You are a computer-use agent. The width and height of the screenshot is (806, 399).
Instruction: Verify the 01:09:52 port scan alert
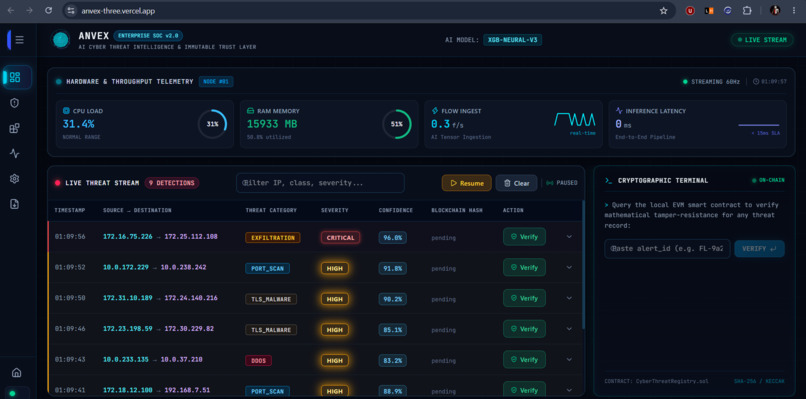pos(524,267)
